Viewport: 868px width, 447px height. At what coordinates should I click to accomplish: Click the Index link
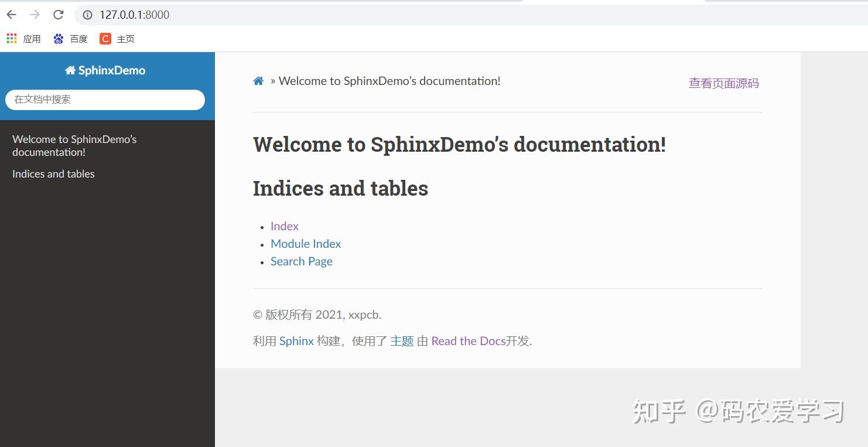click(x=284, y=226)
